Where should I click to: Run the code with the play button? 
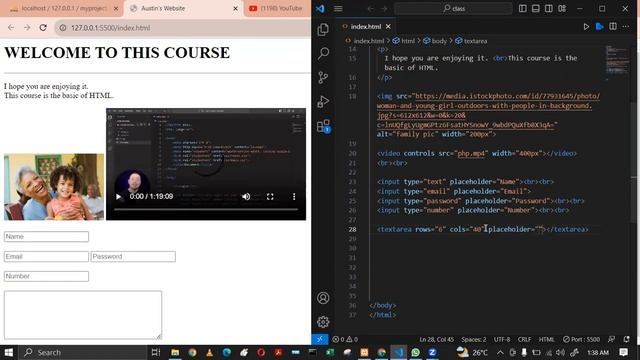click(586, 27)
